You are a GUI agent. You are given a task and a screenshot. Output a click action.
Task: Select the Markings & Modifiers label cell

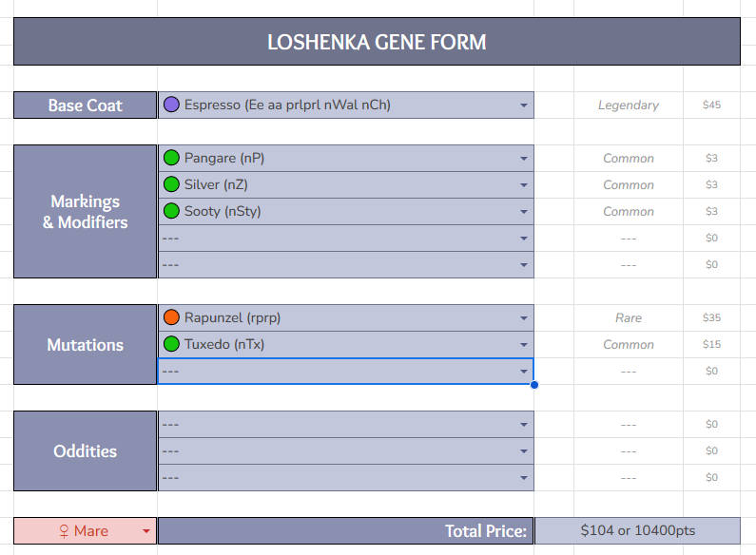tap(85, 211)
